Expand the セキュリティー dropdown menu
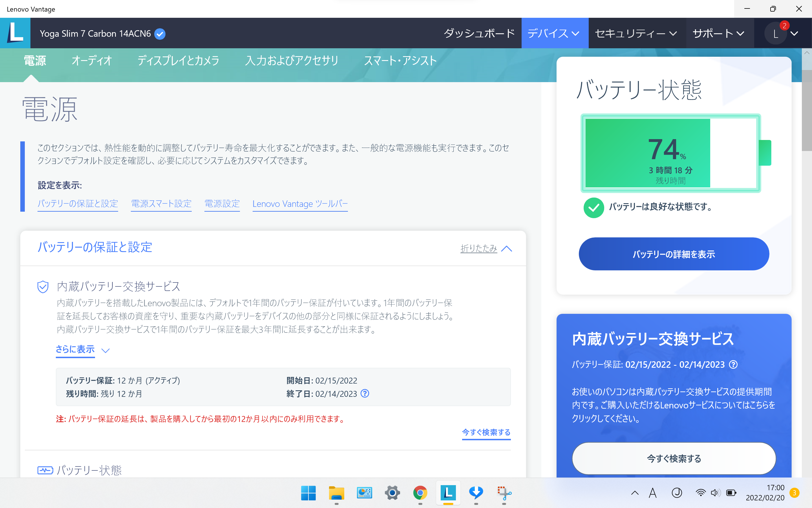 point(637,33)
